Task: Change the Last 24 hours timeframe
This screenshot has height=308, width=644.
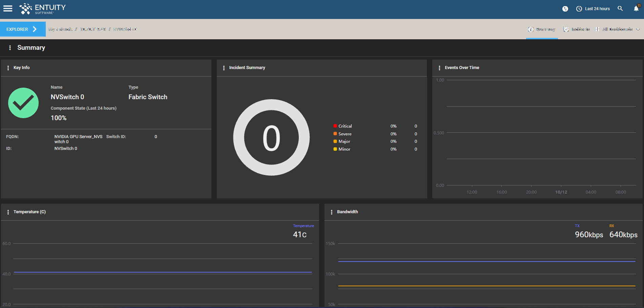Action: click(597, 9)
